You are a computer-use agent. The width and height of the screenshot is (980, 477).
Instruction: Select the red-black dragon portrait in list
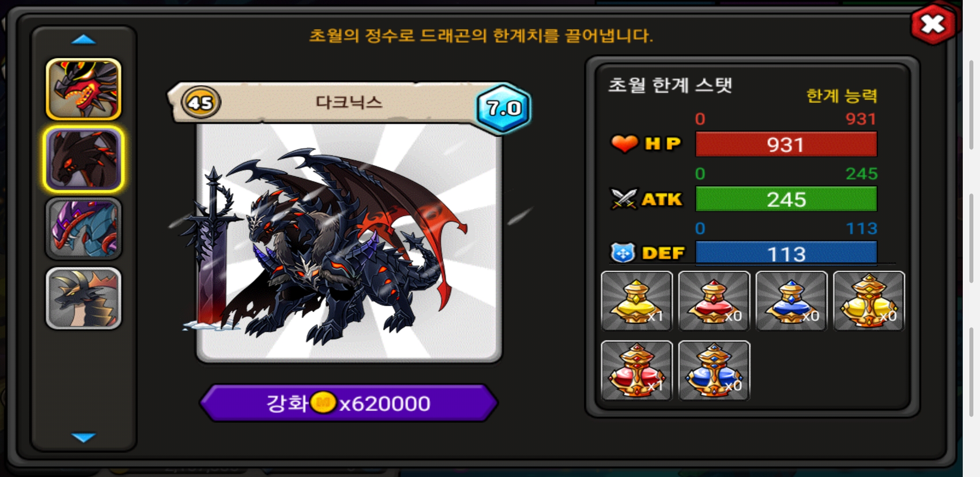83,89
